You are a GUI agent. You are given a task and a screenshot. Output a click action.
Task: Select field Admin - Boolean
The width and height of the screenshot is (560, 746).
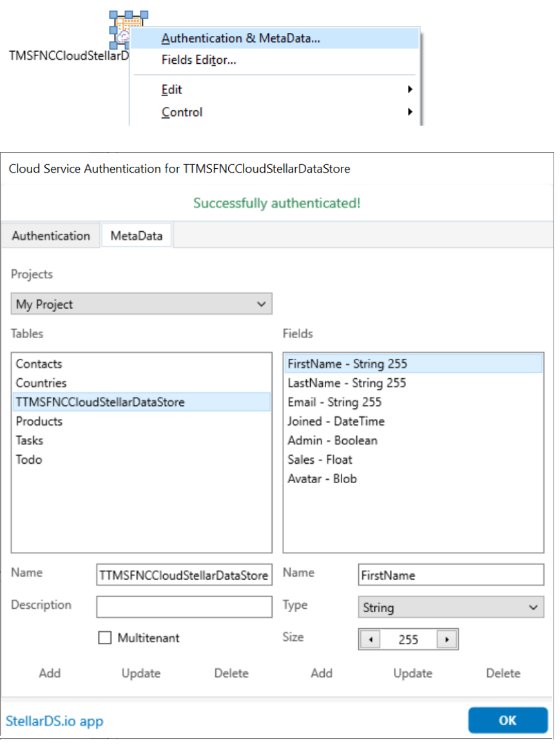point(413,440)
